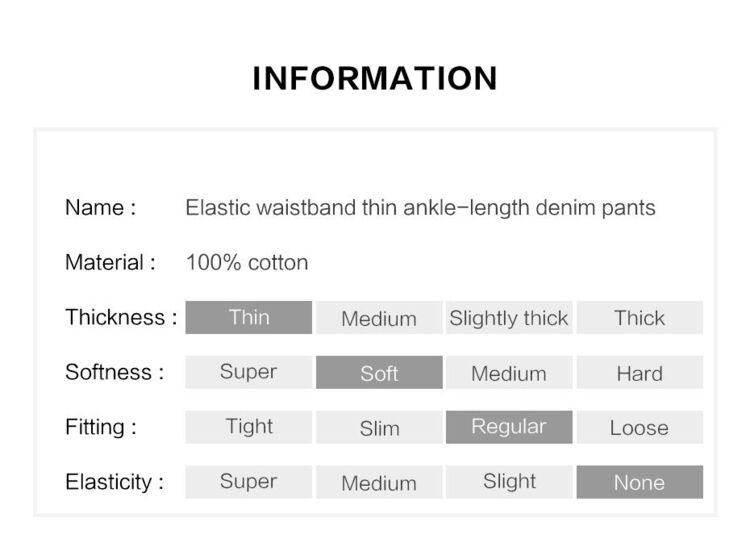The height and width of the screenshot is (547, 750).
Task: Choose Medium in the Softness row
Action: pos(509,372)
